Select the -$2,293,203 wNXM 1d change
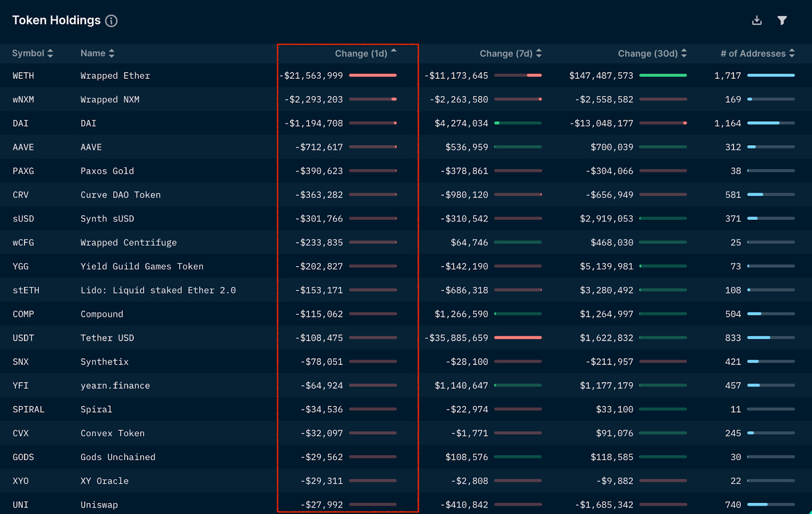 [x=314, y=100]
